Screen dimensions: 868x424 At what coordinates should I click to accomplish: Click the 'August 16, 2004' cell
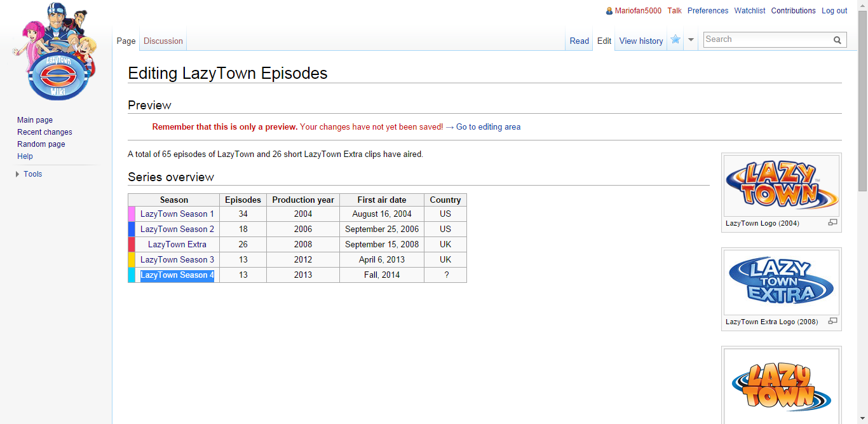pos(382,214)
